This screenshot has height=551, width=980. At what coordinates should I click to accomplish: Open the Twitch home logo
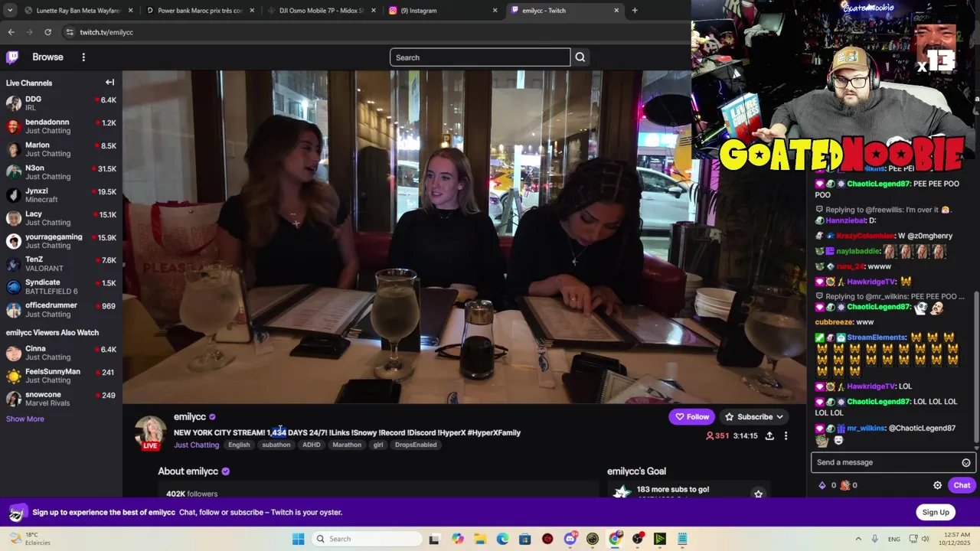pos(12,57)
